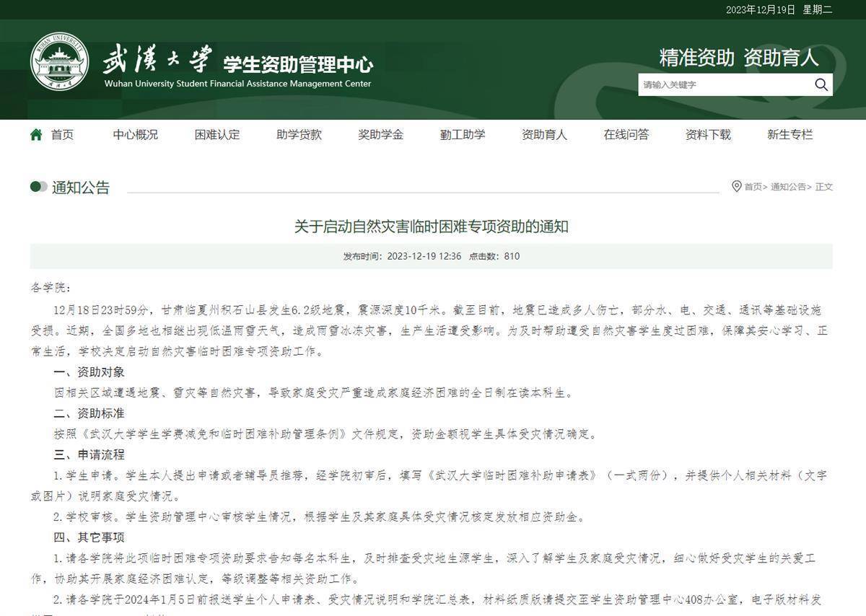The image size is (866, 616).
Task: Click the location pin icon in breadcrumb
Action: pos(736,187)
